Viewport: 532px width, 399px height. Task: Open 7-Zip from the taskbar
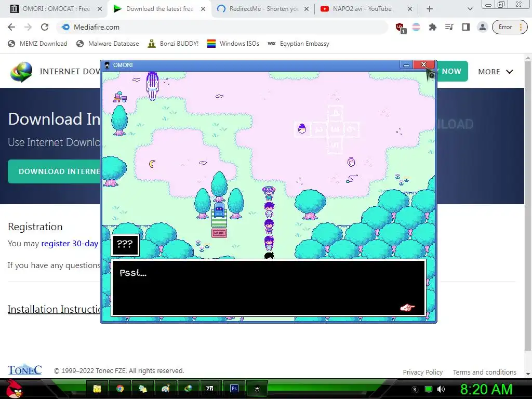209,389
